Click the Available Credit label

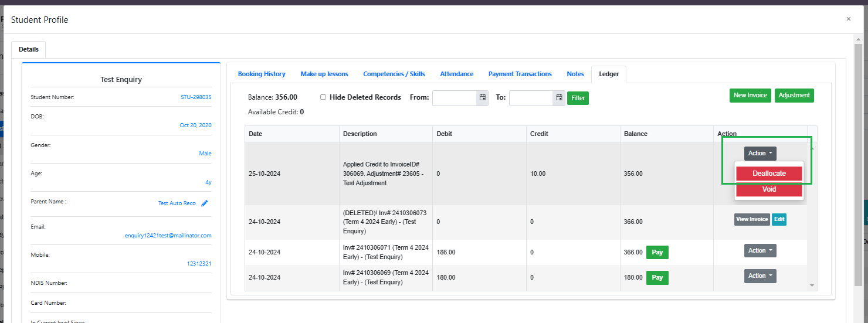pos(273,111)
